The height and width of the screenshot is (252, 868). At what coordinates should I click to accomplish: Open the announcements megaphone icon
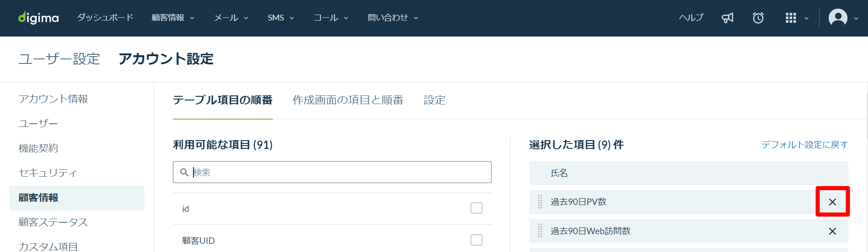(727, 18)
